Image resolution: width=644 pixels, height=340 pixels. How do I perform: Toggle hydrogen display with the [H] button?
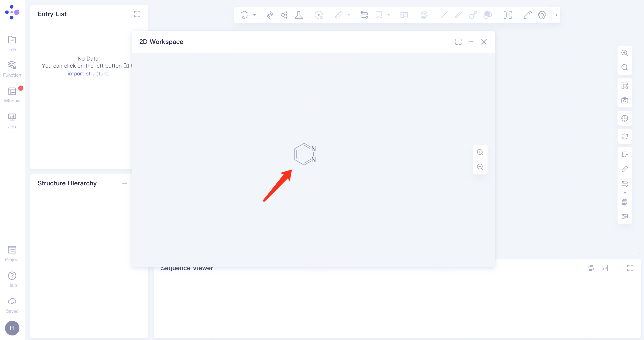(x=507, y=15)
